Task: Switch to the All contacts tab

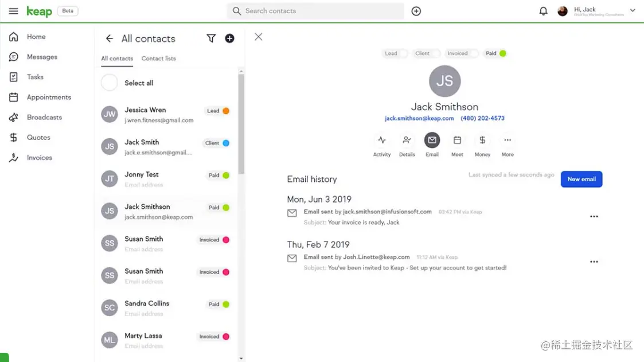Action: click(117, 59)
